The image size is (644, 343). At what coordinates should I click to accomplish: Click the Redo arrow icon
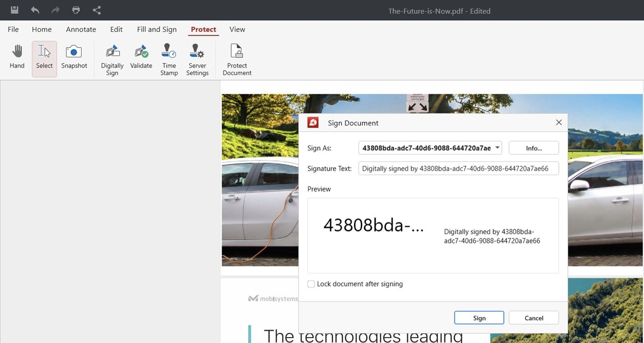(x=55, y=10)
